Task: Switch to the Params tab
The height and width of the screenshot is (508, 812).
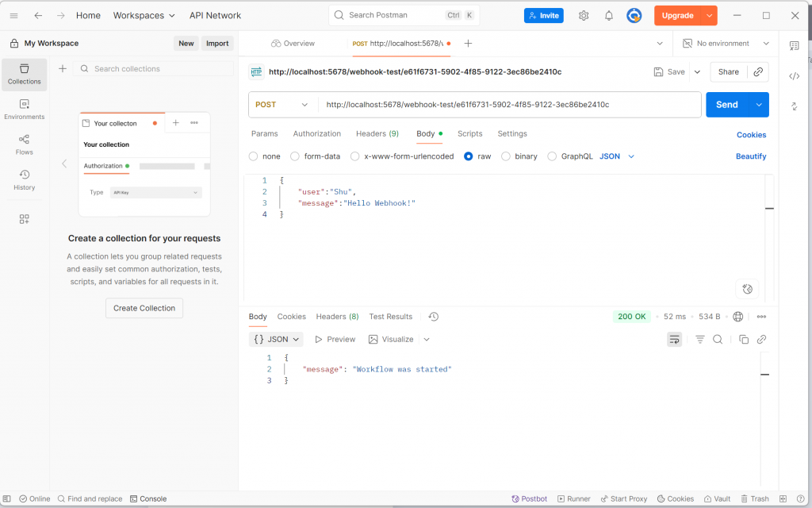Action: 265,133
